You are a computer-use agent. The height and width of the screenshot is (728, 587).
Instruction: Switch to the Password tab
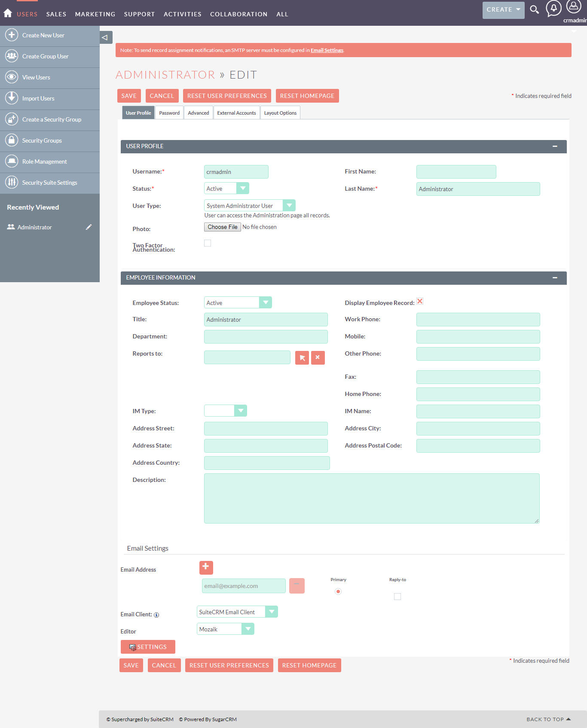point(169,113)
